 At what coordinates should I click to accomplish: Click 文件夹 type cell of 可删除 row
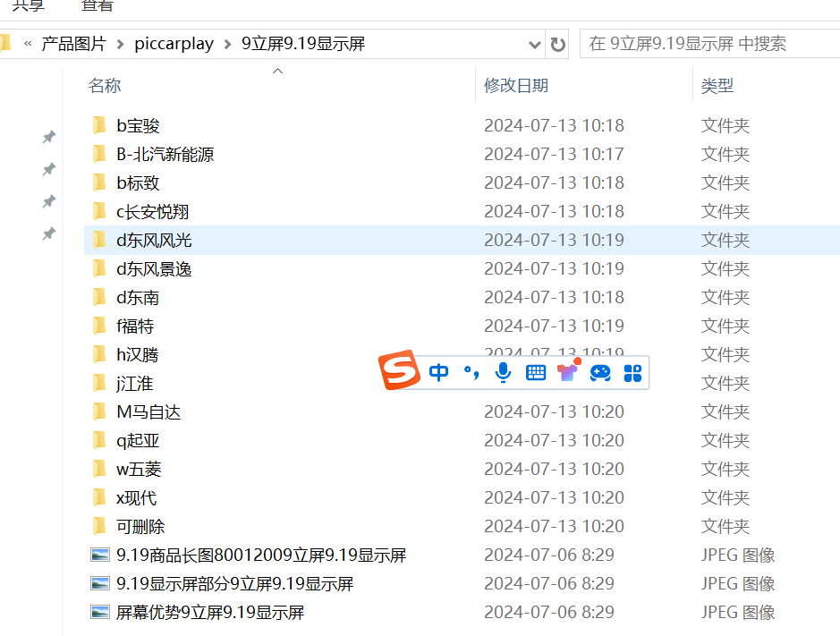click(x=725, y=526)
